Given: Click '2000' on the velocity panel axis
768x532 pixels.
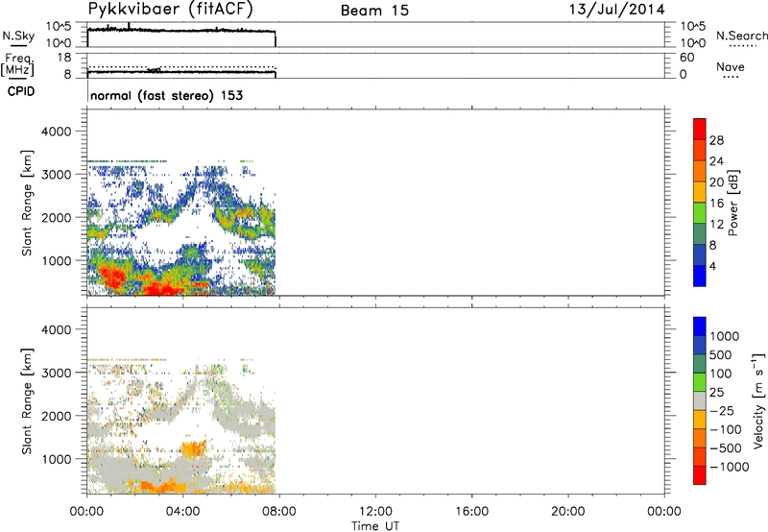Looking at the screenshot, I should click(x=56, y=416).
